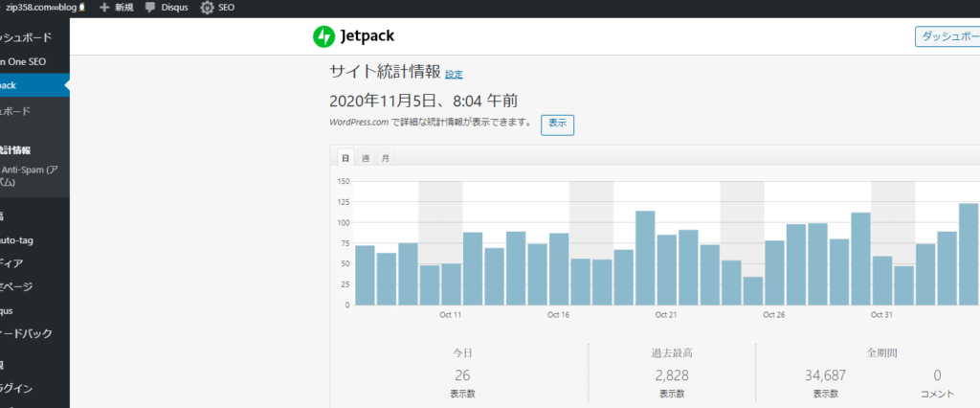The width and height of the screenshot is (980, 408).
Task: Click the Oct 21 axis label
Action: tap(666, 315)
